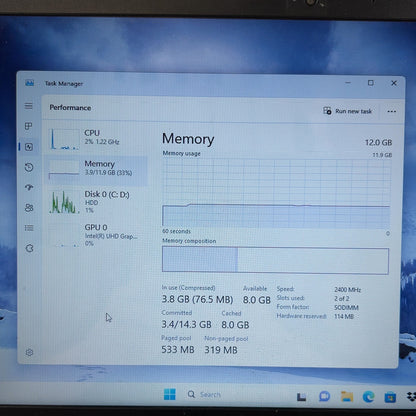
Task: Open File Explorer from the taskbar
Action: pos(347,396)
